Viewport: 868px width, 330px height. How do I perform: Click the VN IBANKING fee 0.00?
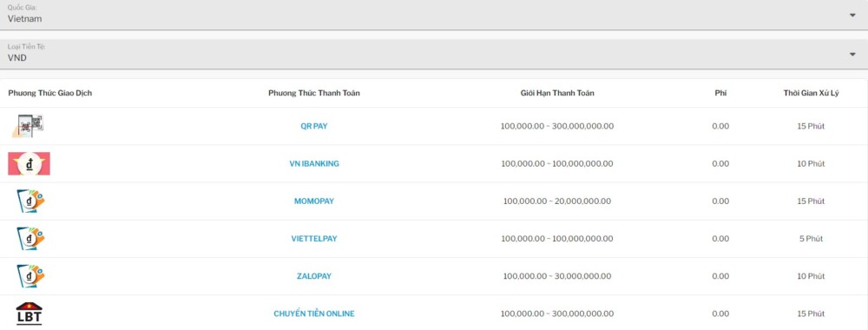pyautogui.click(x=720, y=164)
